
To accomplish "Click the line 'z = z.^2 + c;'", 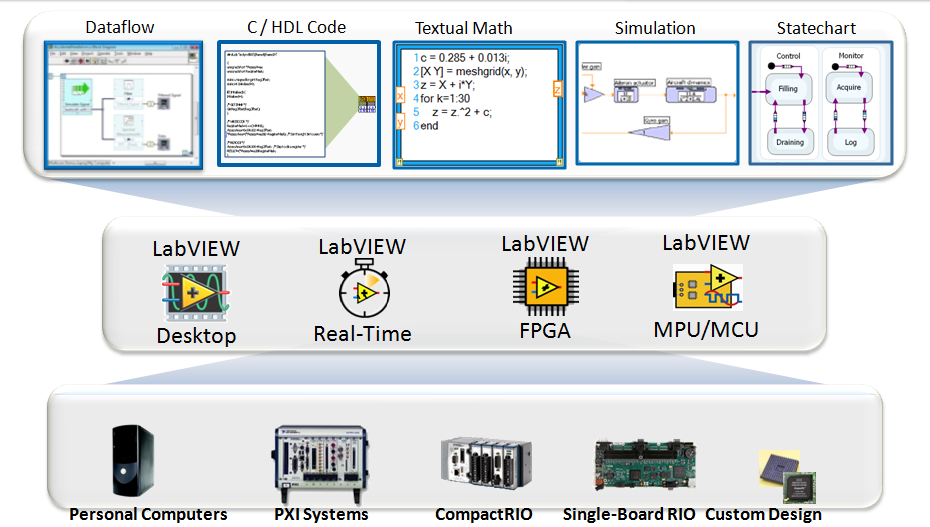I will (462, 113).
